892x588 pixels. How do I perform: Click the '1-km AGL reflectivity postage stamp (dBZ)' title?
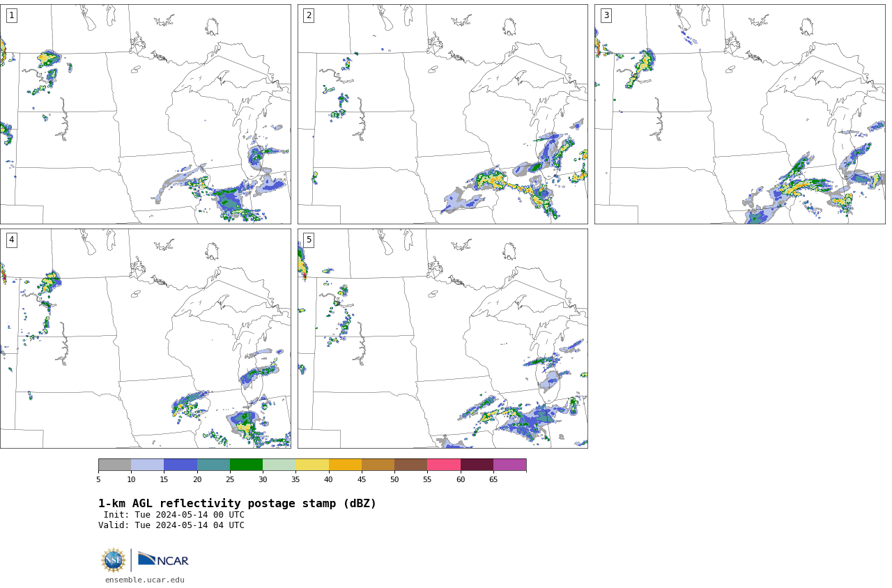[x=237, y=503]
